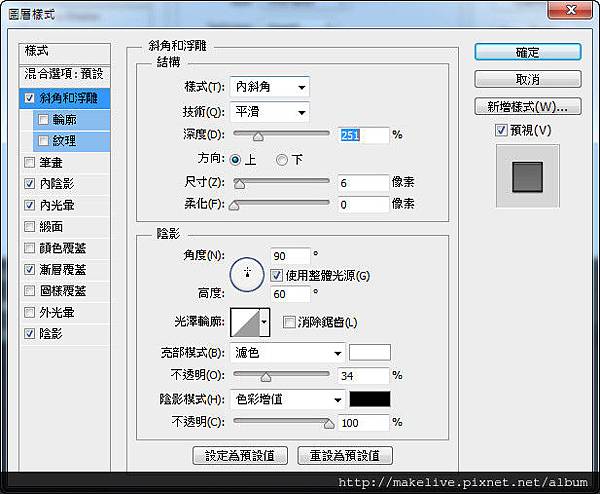Enable 消除鋸齒 checkbox
Image resolution: width=600 pixels, height=494 pixels.
click(x=289, y=322)
